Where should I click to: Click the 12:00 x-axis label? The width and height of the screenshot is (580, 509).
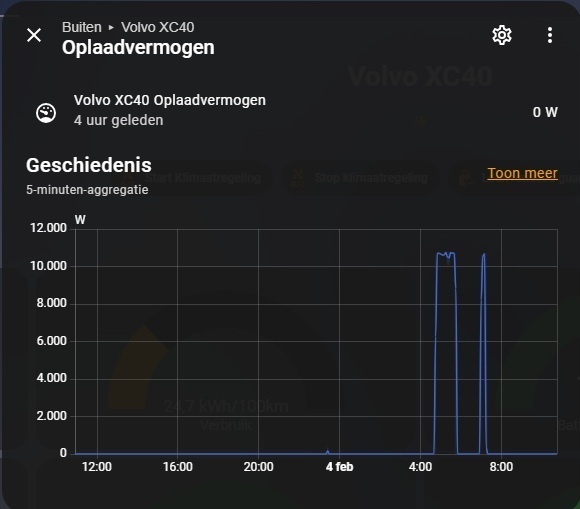click(97, 467)
